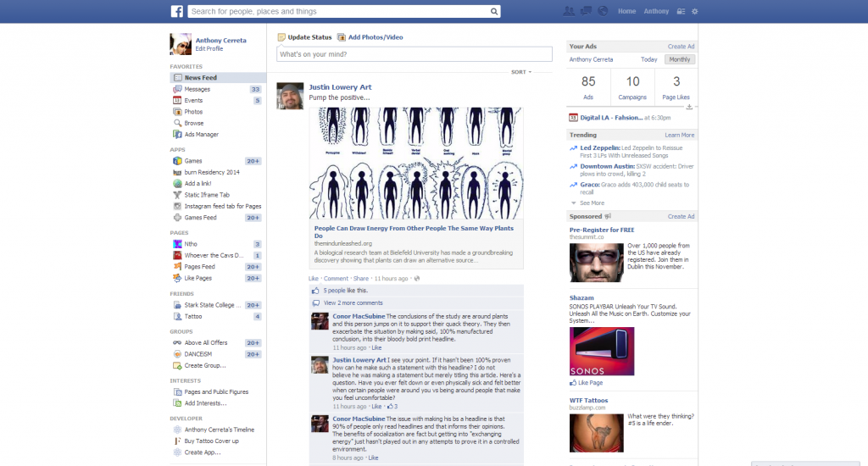The height and width of the screenshot is (466, 868).
Task: Select Monthly in Your Ads
Action: click(679, 59)
